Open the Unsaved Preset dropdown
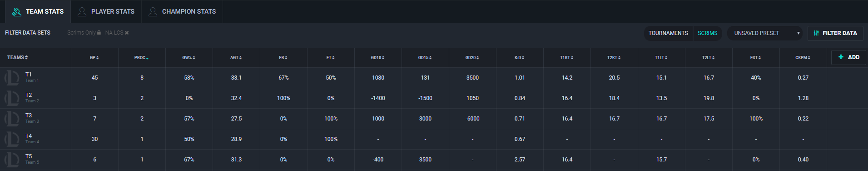The width and height of the screenshot is (868, 171). [765, 33]
